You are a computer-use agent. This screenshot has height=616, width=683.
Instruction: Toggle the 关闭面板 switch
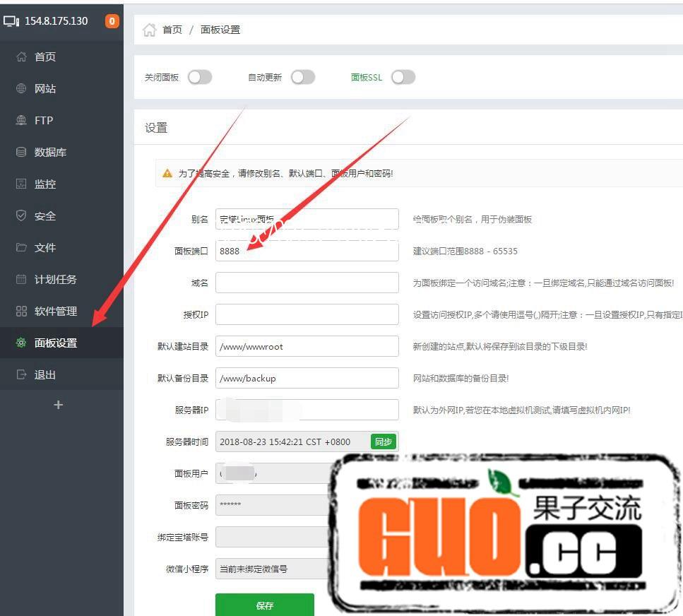tap(199, 78)
